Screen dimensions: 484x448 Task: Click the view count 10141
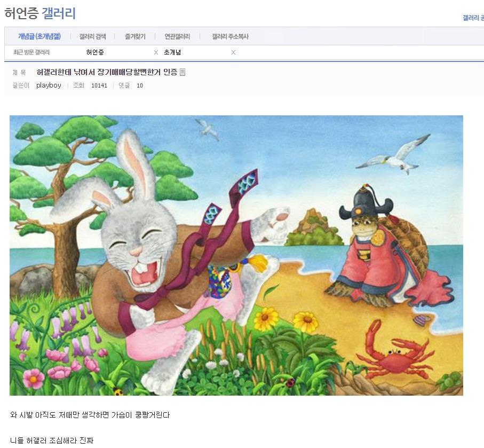pos(99,85)
